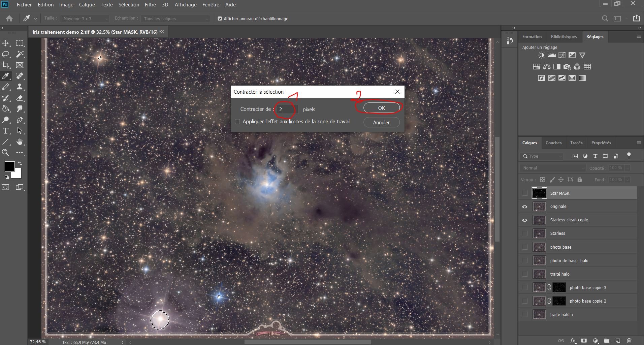Select the Magic Wand tool

click(20, 54)
